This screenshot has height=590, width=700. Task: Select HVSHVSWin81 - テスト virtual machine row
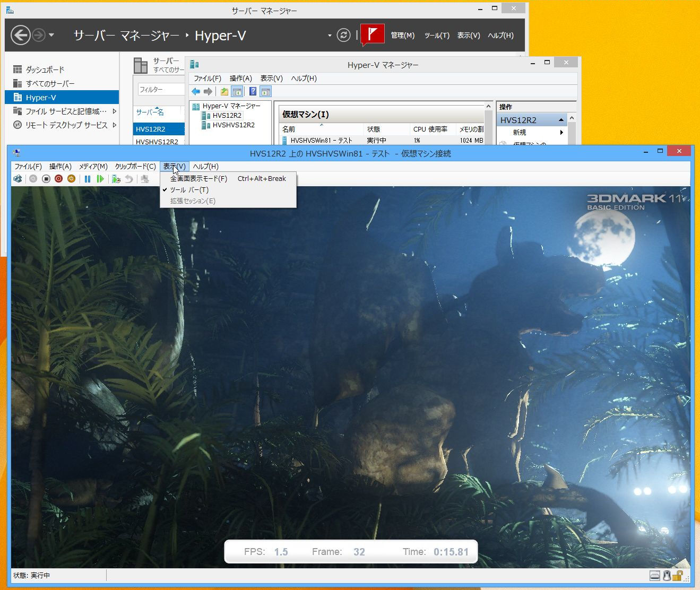[x=382, y=141]
